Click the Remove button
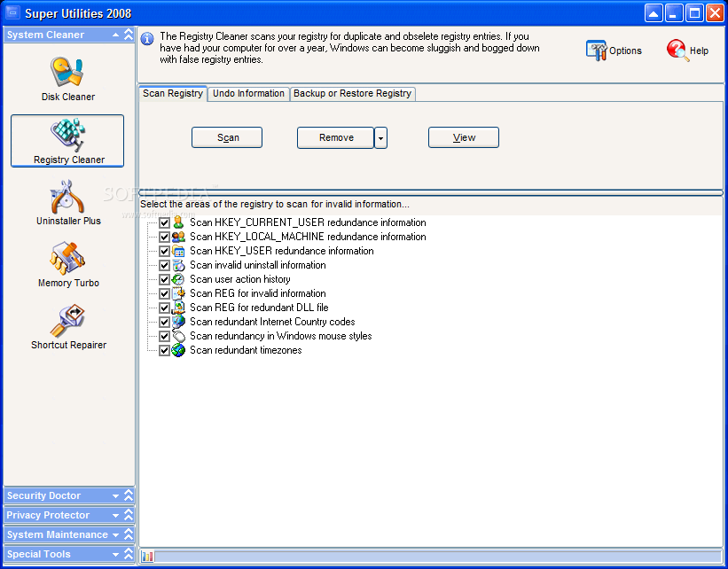Viewport: 728px width, 569px height. [x=335, y=138]
